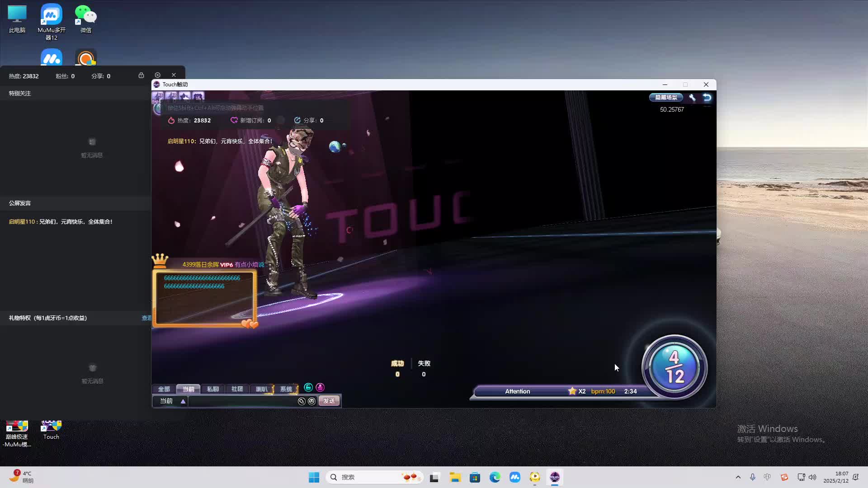Viewport: 868px width, 488px height.
Task: Click the eraser clear icon in chat input
Action: click(x=302, y=401)
